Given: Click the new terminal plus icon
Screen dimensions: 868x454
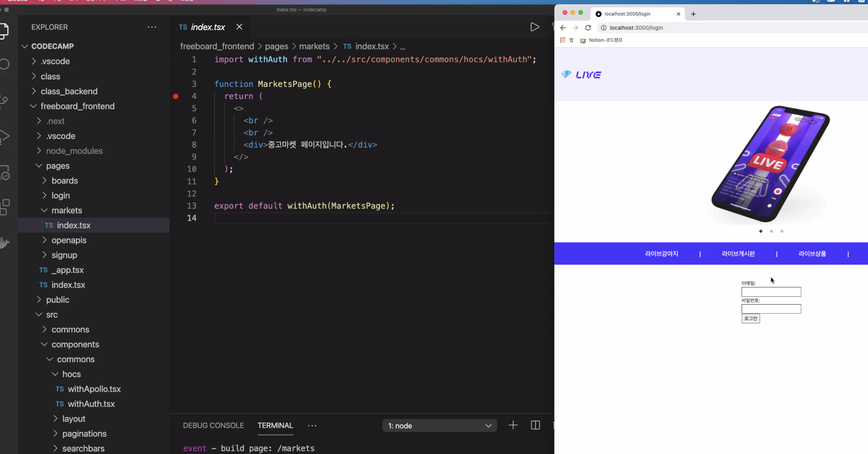Looking at the screenshot, I should [x=513, y=425].
